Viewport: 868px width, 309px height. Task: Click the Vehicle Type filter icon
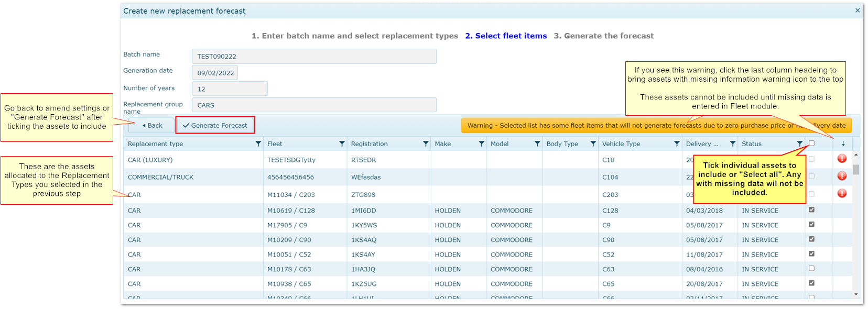(677, 144)
